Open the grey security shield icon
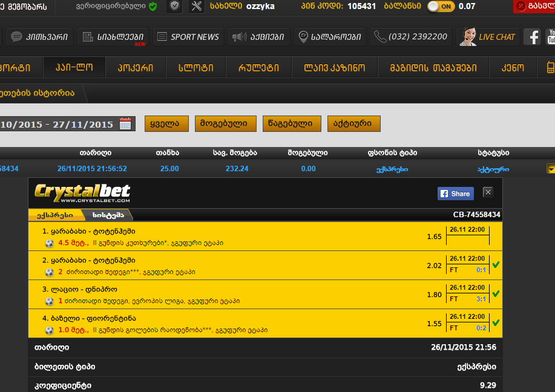 coord(174,6)
